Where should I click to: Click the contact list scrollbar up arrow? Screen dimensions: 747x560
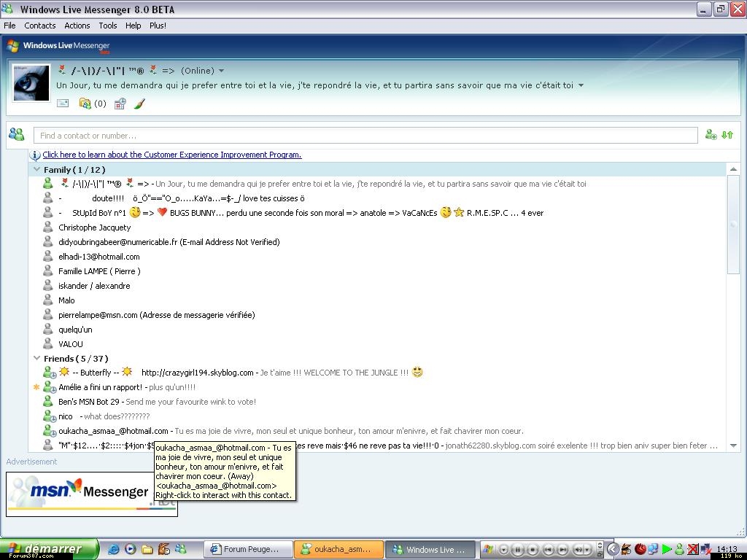[733, 169]
